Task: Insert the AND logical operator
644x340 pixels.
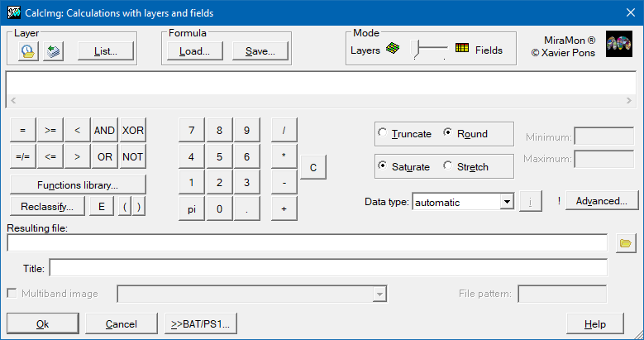Action: pos(104,131)
